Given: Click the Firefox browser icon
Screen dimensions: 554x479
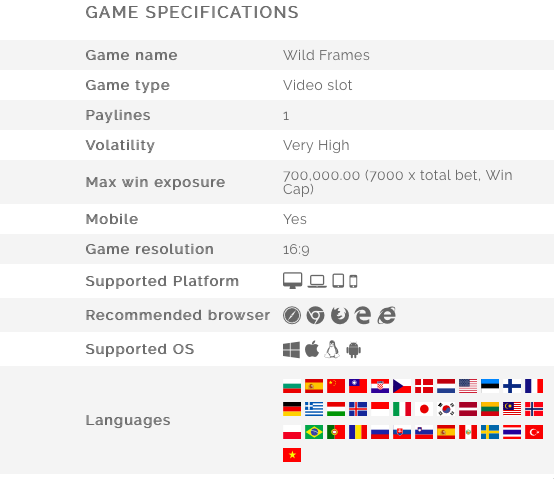Looking at the screenshot, I should click(x=340, y=315).
